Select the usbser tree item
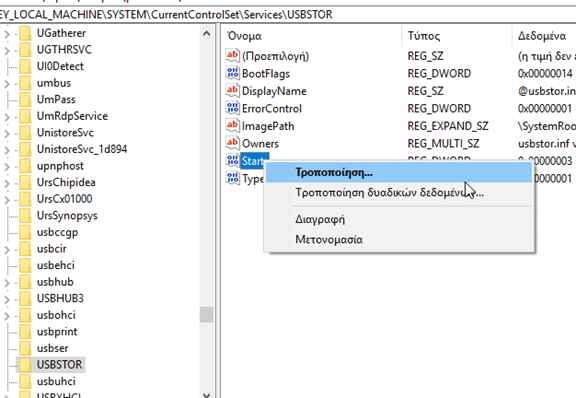 click(x=53, y=348)
